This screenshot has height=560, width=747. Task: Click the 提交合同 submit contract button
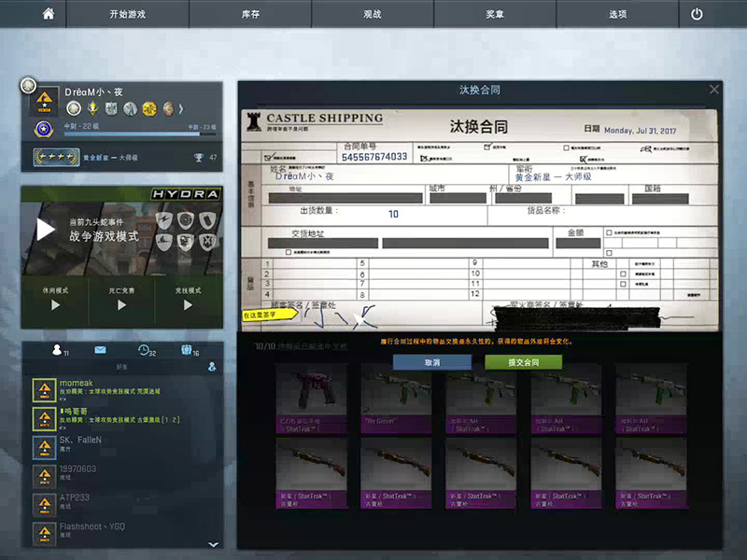tap(523, 362)
